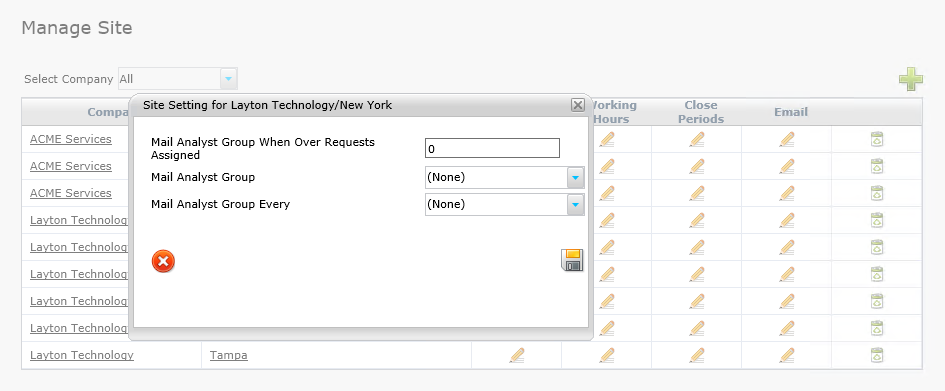The width and height of the screenshot is (945, 391).
Task: Delete the first ACME Services row
Action: coord(877,139)
